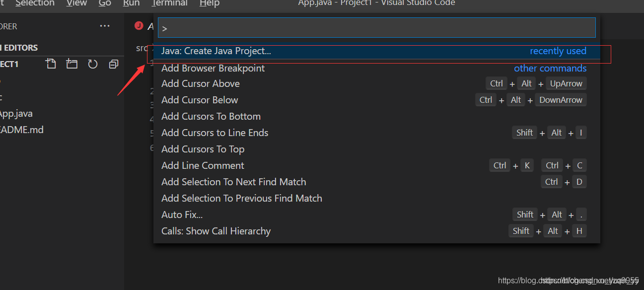Pick Add Selection To Next Find Match
The width and height of the screenshot is (644, 290).
tap(377, 182)
